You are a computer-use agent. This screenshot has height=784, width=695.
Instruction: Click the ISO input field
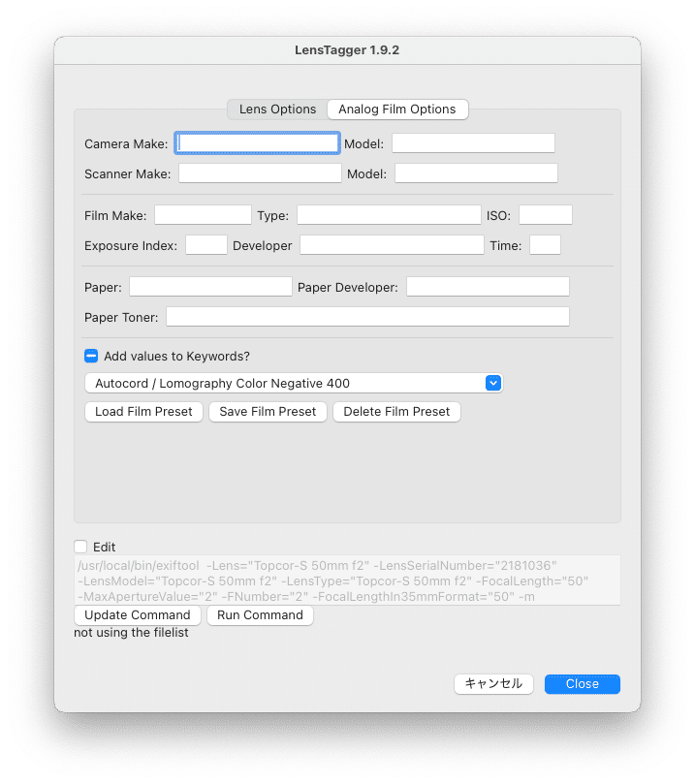[x=545, y=214]
